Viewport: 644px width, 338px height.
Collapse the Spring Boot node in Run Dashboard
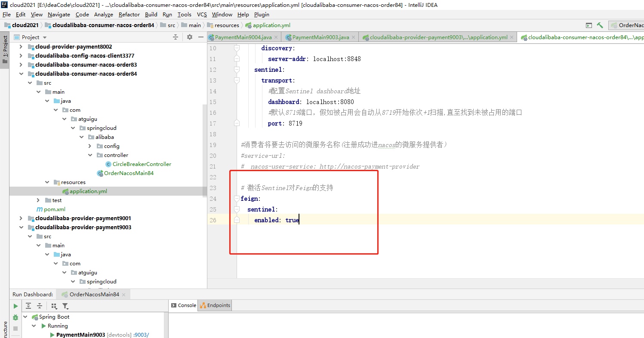[25, 316]
